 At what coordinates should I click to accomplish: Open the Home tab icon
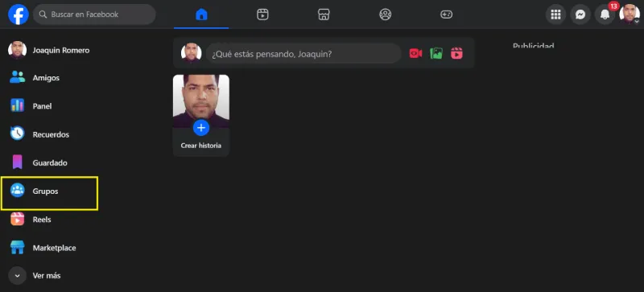tap(201, 14)
